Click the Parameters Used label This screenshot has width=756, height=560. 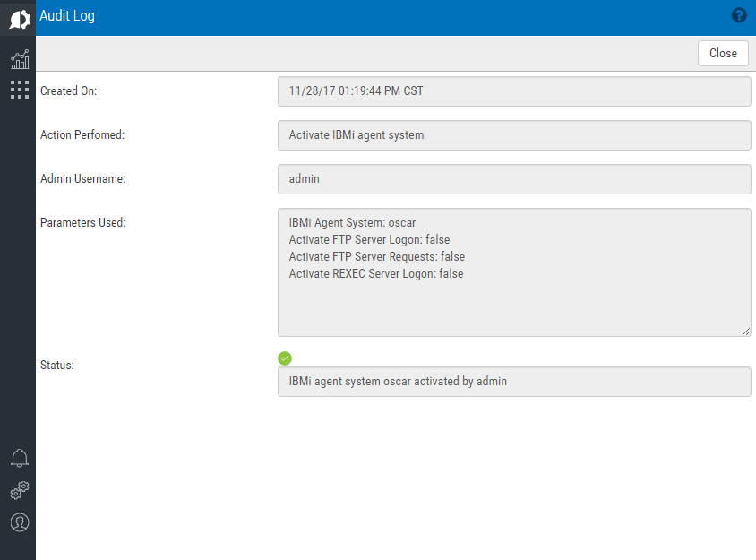coord(83,222)
